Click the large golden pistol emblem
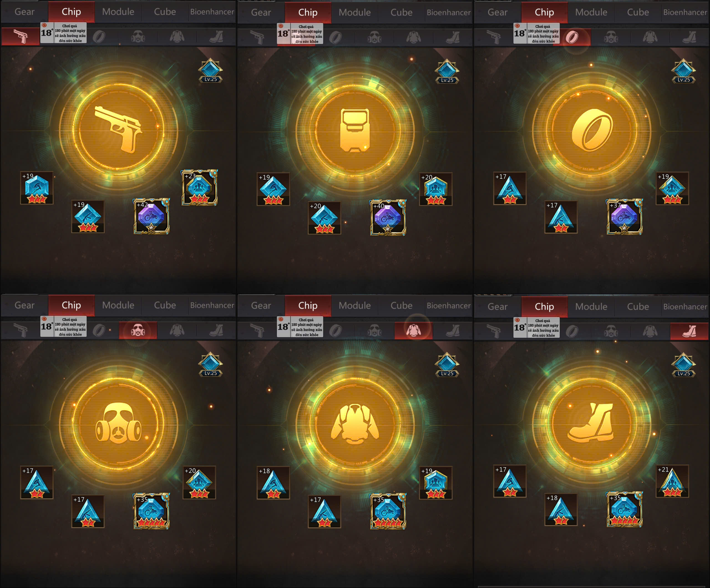710x588 pixels. [x=118, y=130]
